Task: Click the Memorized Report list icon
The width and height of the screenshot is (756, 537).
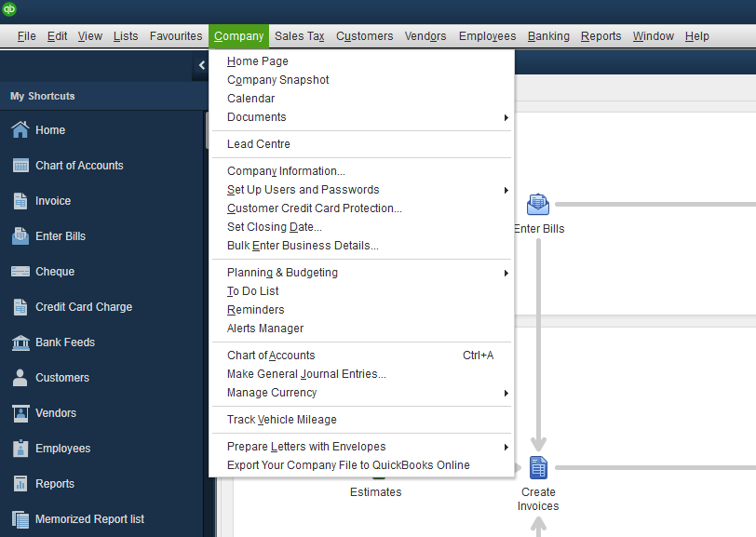Action: click(x=20, y=519)
